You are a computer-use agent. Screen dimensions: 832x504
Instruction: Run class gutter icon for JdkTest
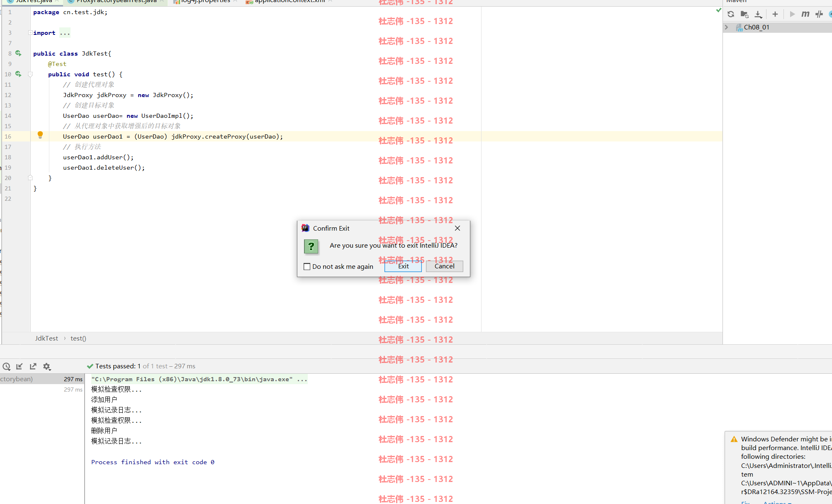click(x=18, y=53)
